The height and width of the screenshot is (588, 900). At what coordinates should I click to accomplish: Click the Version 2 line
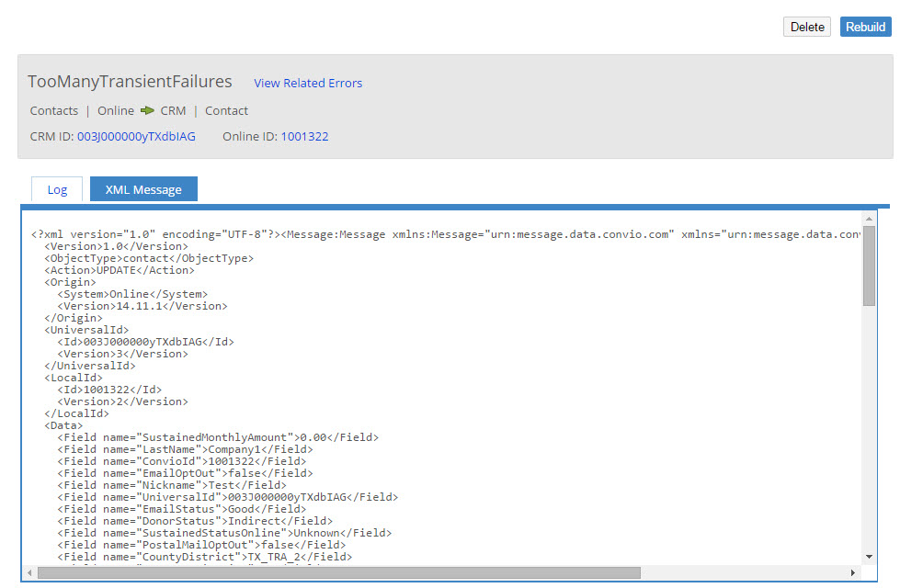click(123, 401)
